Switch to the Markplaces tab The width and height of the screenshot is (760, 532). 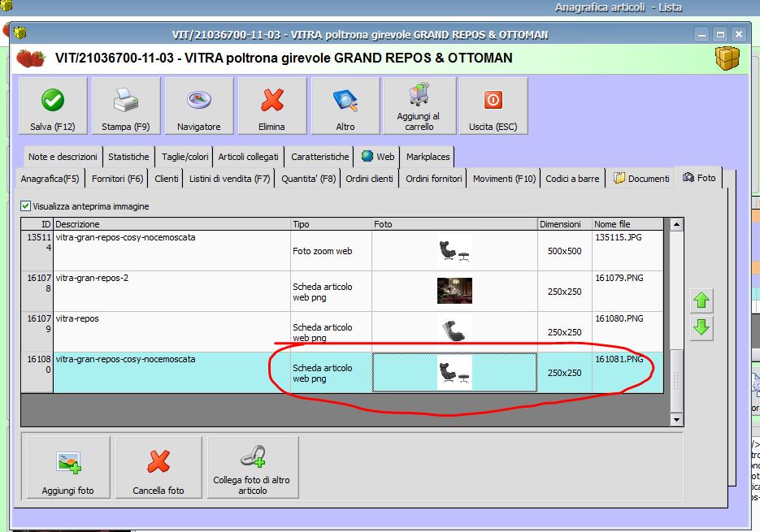pyautogui.click(x=428, y=157)
